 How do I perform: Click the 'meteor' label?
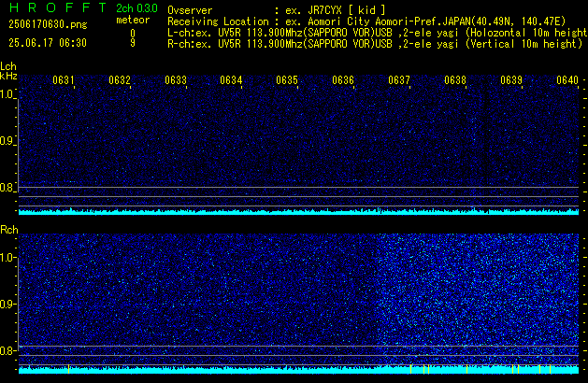pos(133,20)
